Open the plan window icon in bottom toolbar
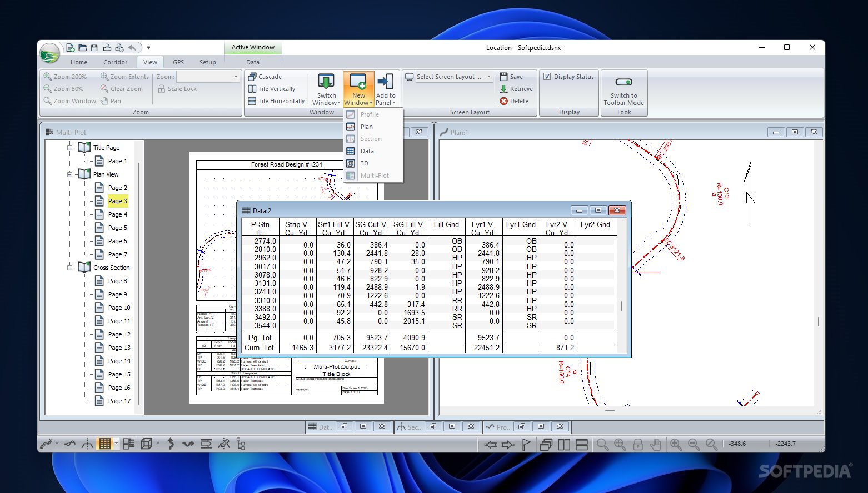 (x=47, y=444)
